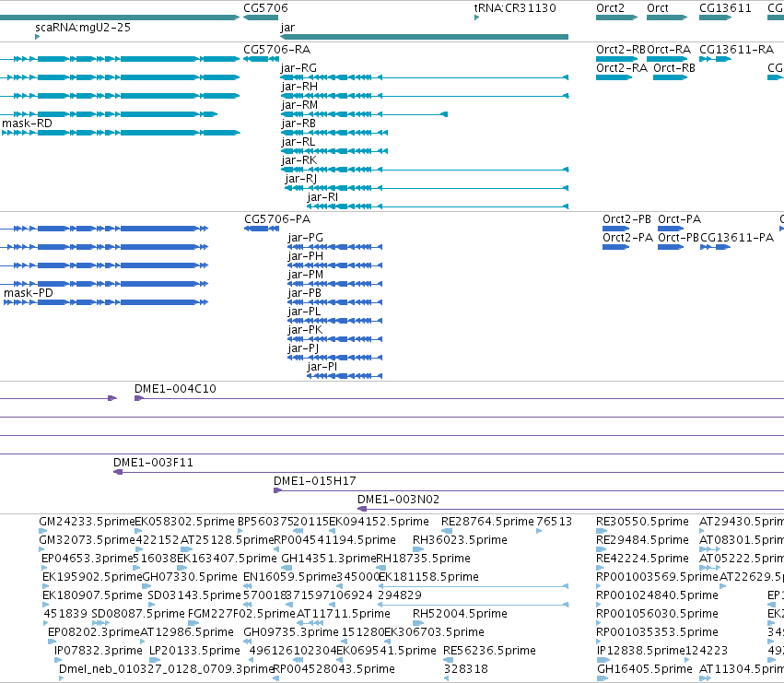Click the jar-PG protein label
The width and height of the screenshot is (784, 683).
306,238
